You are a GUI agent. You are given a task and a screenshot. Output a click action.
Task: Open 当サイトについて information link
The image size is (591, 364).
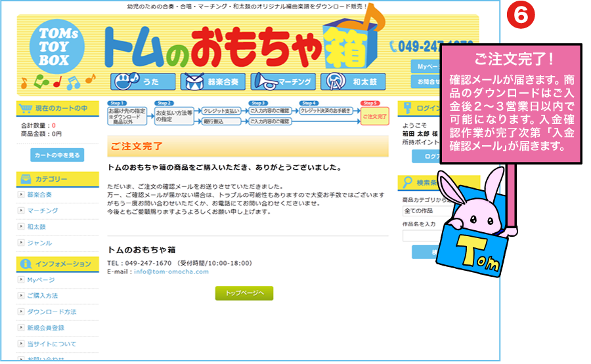tap(52, 344)
